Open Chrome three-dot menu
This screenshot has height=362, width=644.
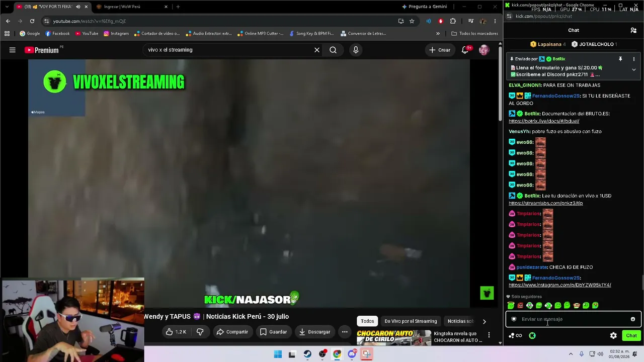tap(495, 21)
